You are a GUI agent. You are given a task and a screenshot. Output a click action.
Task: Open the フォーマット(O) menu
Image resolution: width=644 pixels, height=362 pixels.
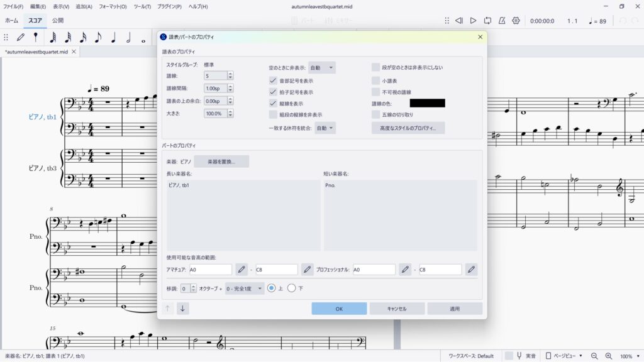pyautogui.click(x=113, y=6)
